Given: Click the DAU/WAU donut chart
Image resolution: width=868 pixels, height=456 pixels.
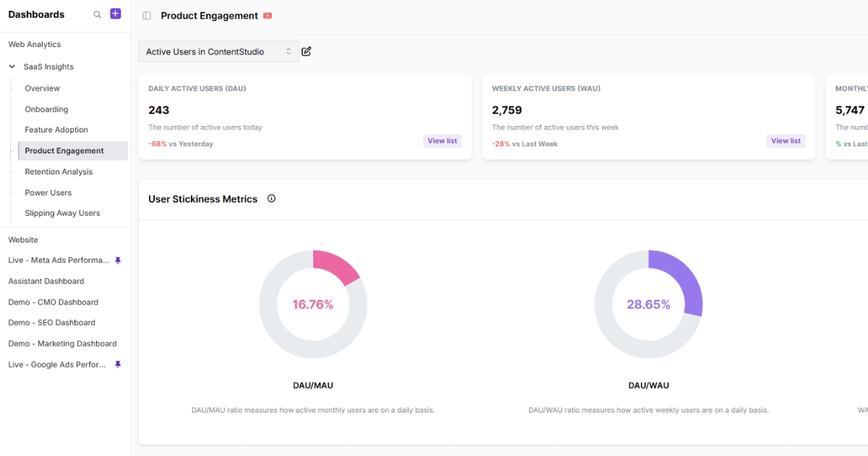Looking at the screenshot, I should [x=649, y=303].
